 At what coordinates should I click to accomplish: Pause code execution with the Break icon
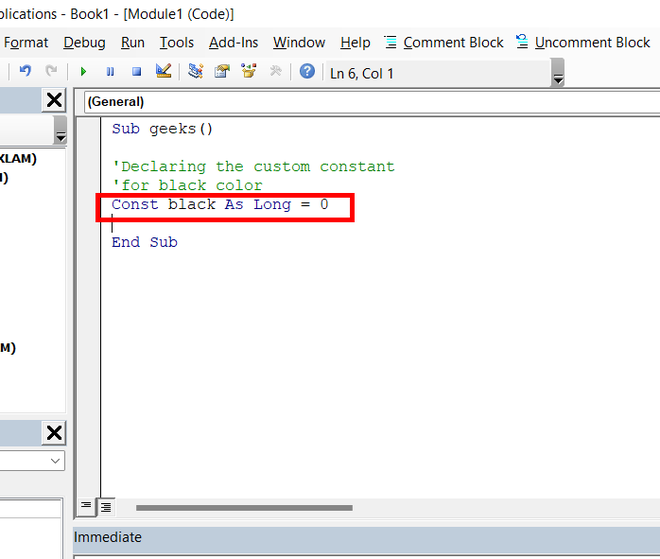110,71
